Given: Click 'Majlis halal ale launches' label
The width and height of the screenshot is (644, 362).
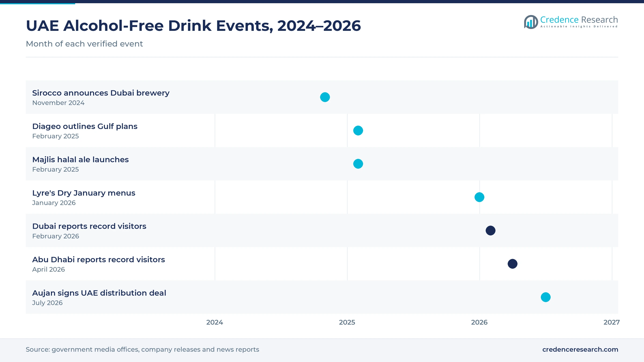Looking at the screenshot, I should 80,160.
